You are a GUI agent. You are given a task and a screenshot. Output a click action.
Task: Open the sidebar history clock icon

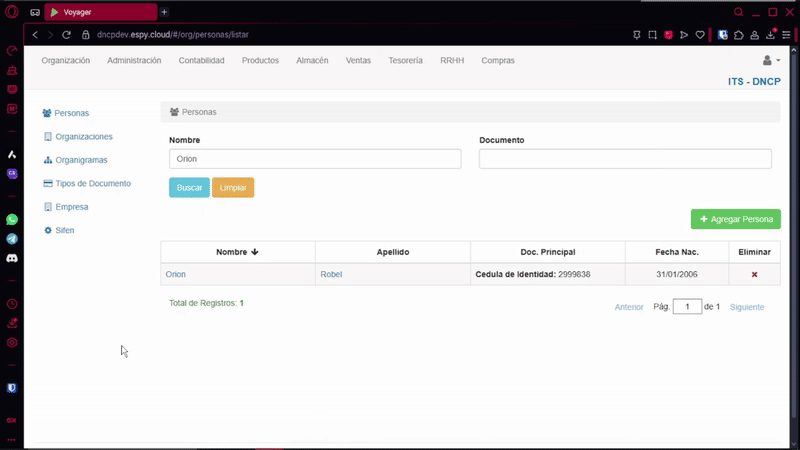tap(12, 304)
